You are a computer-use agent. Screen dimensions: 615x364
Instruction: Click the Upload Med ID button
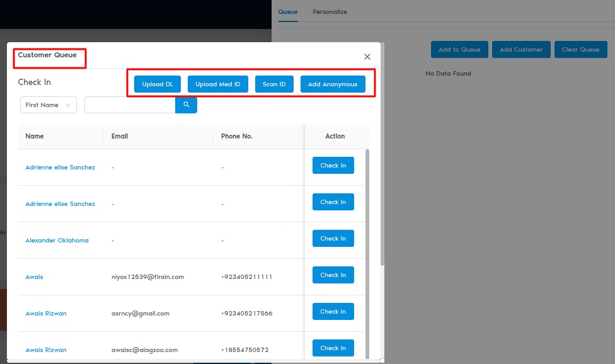pyautogui.click(x=217, y=84)
